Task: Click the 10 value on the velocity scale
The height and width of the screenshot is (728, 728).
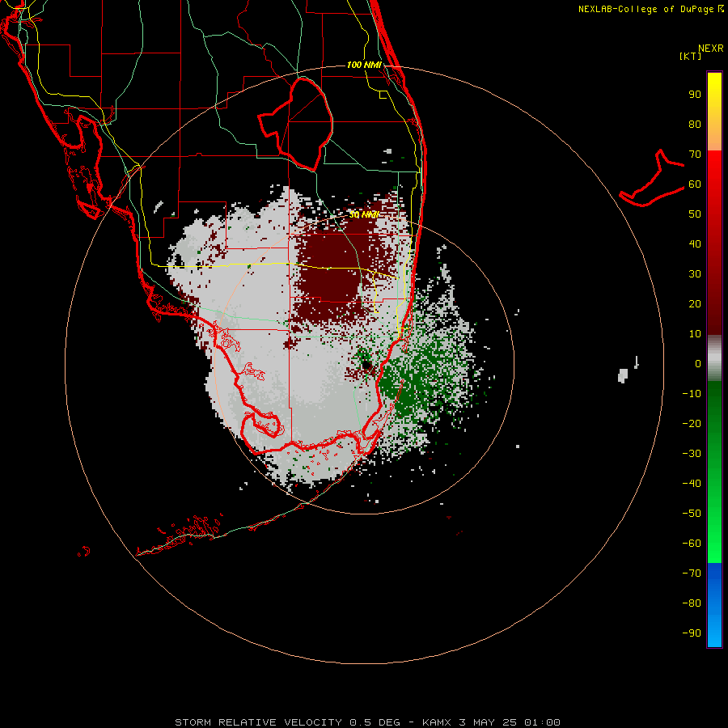Action: 695,334
